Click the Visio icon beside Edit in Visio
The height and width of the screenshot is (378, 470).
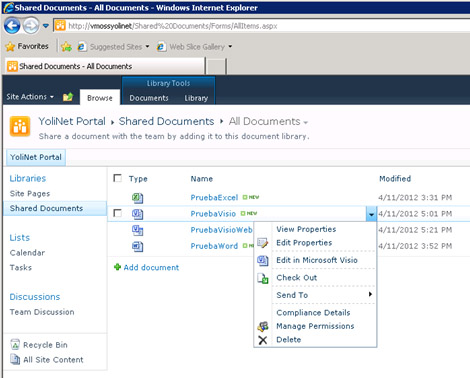263,260
